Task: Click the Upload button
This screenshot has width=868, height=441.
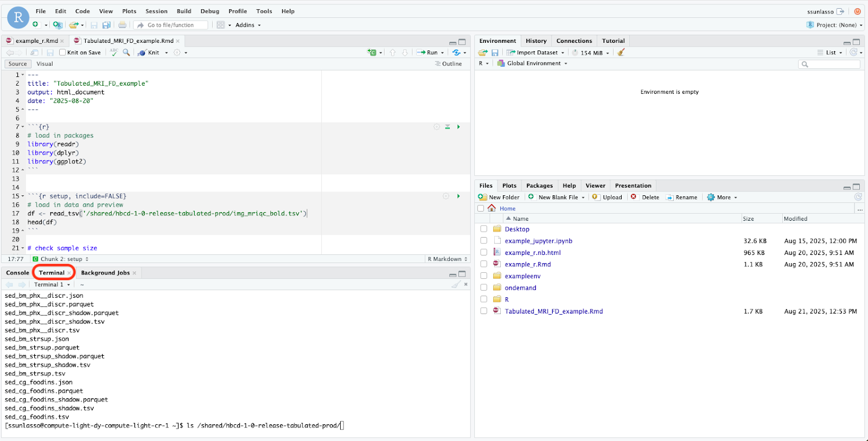Action: (607, 197)
